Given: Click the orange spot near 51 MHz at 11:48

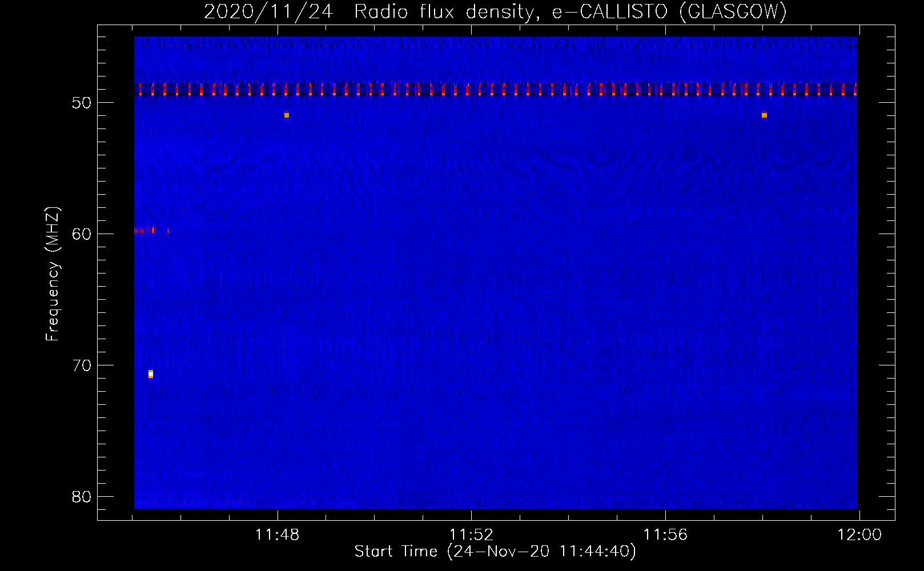Looking at the screenshot, I should coord(287,115).
